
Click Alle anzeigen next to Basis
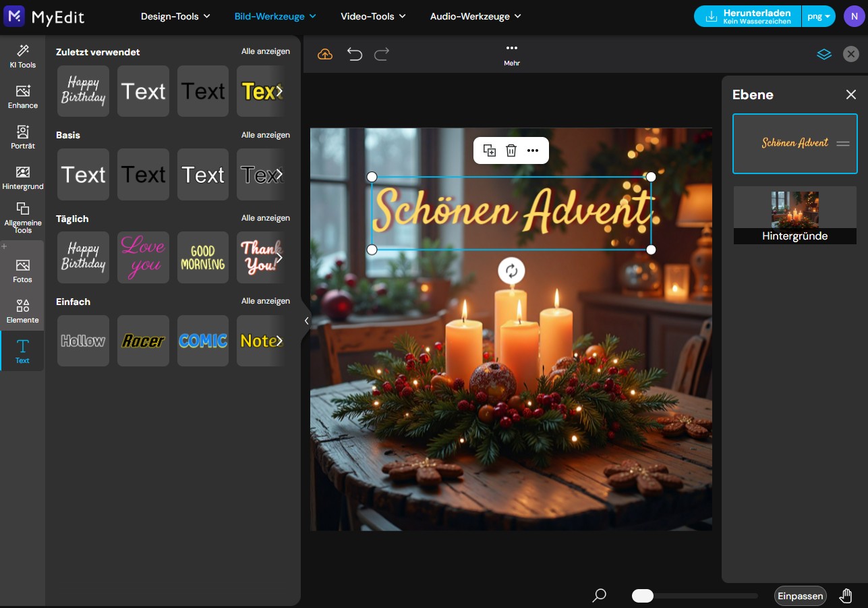[265, 134]
